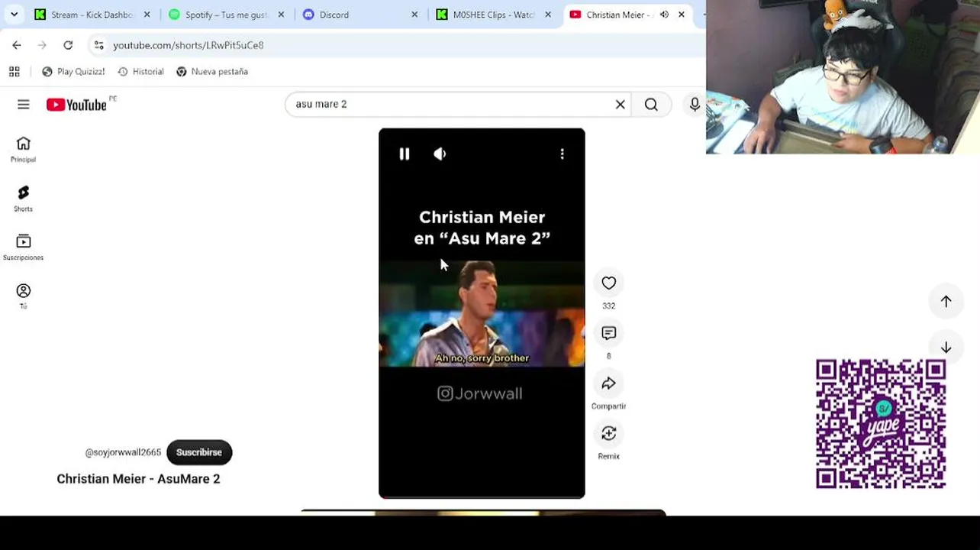Open Nueva pestaña bookmark

[x=212, y=72]
